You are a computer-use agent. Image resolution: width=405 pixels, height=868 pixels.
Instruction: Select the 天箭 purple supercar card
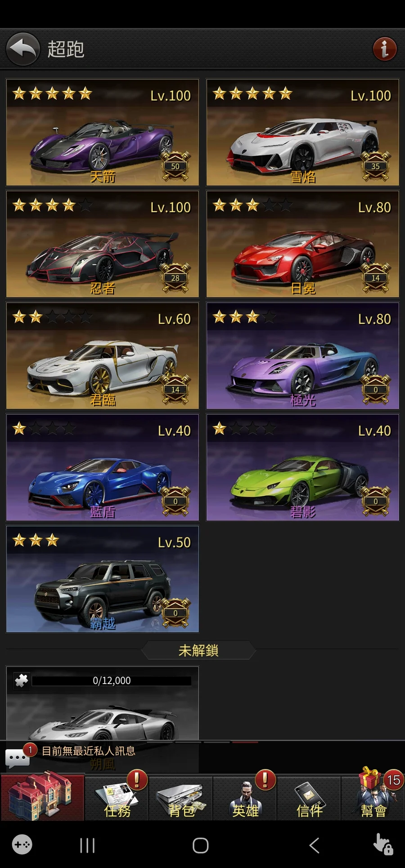[x=103, y=132]
